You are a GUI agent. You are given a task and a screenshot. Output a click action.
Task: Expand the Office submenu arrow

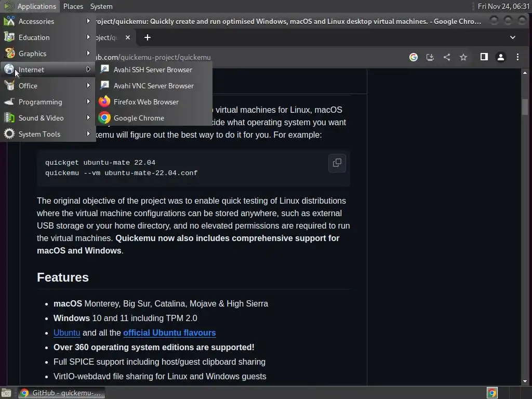88,85
